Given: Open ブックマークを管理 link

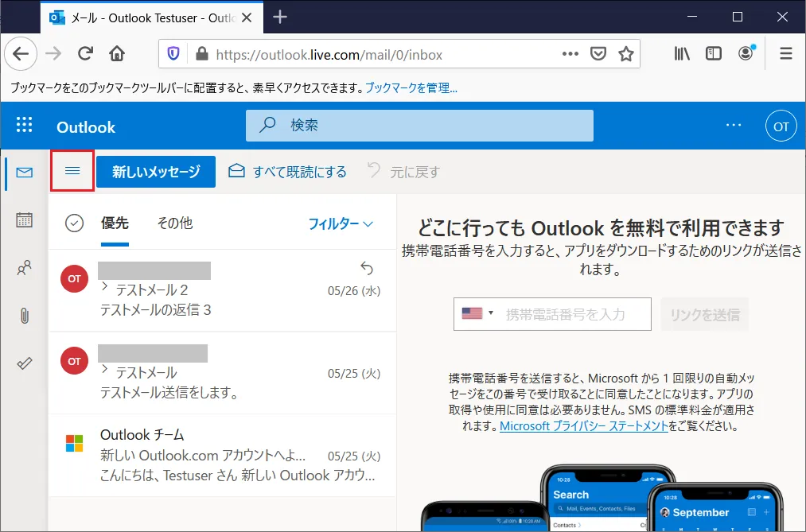Looking at the screenshot, I should click(x=411, y=87).
